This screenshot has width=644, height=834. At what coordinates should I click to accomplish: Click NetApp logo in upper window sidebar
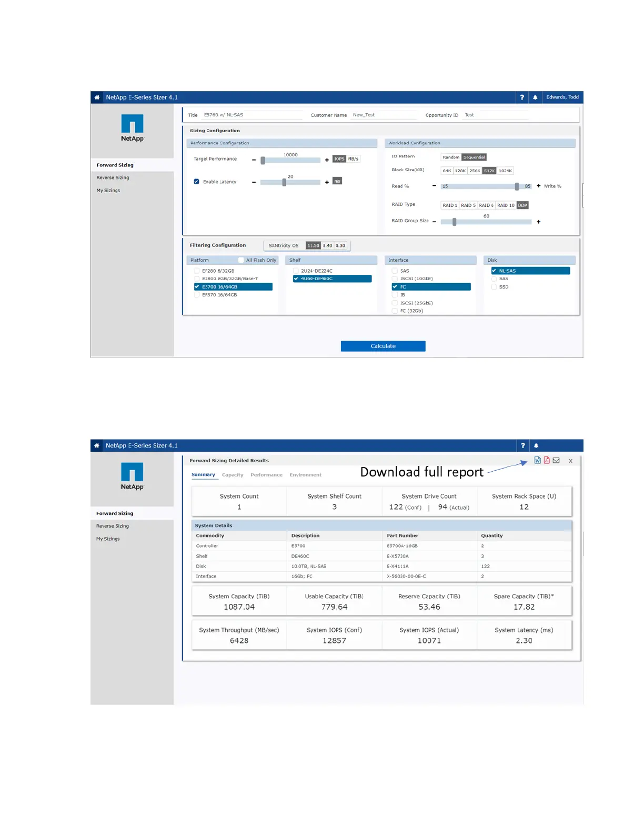(x=133, y=128)
